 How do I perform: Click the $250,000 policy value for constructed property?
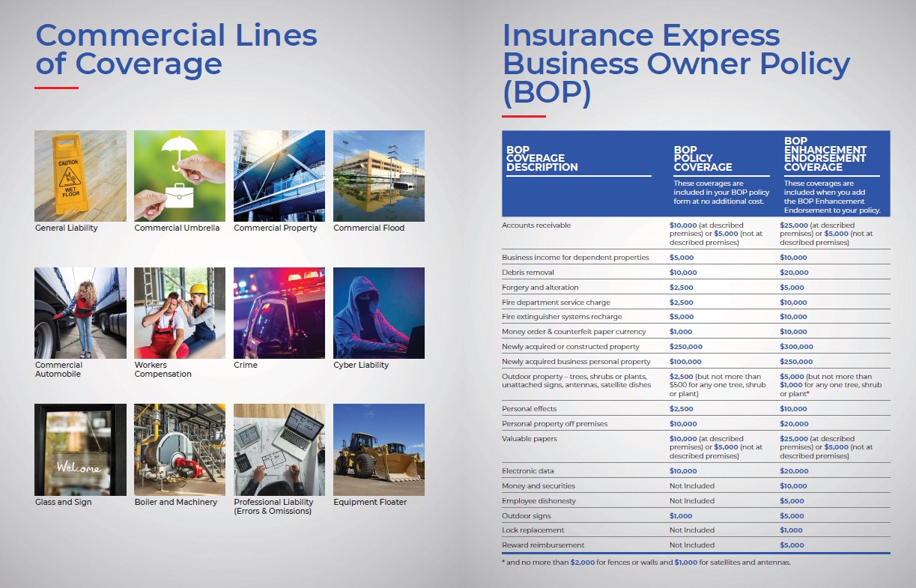point(686,347)
